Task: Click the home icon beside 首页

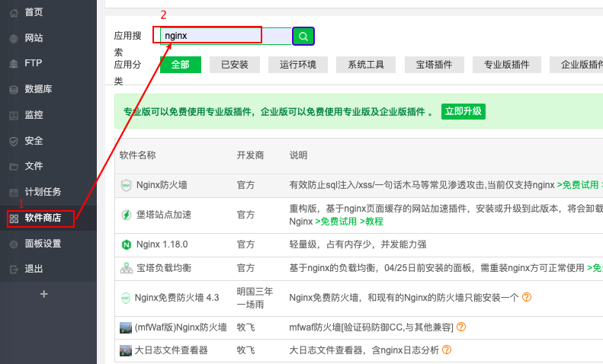Action: (x=14, y=13)
